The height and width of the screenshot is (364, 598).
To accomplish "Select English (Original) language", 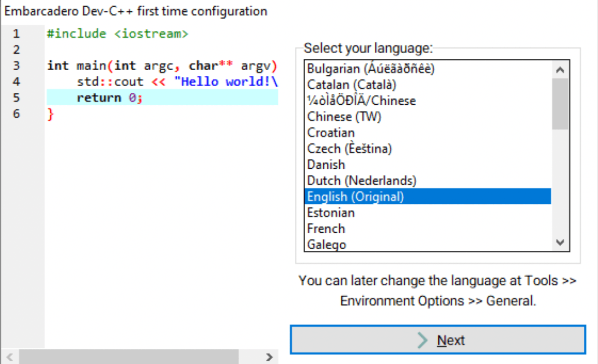I will [x=427, y=197].
